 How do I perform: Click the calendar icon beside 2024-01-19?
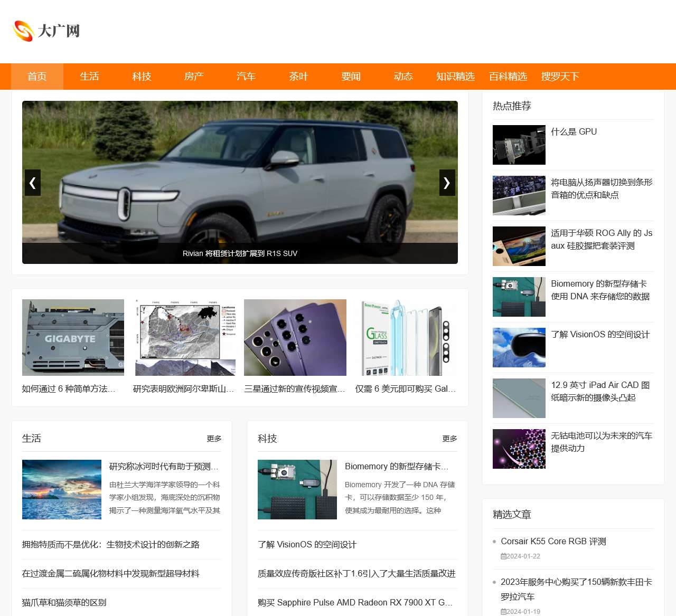pyautogui.click(x=503, y=612)
